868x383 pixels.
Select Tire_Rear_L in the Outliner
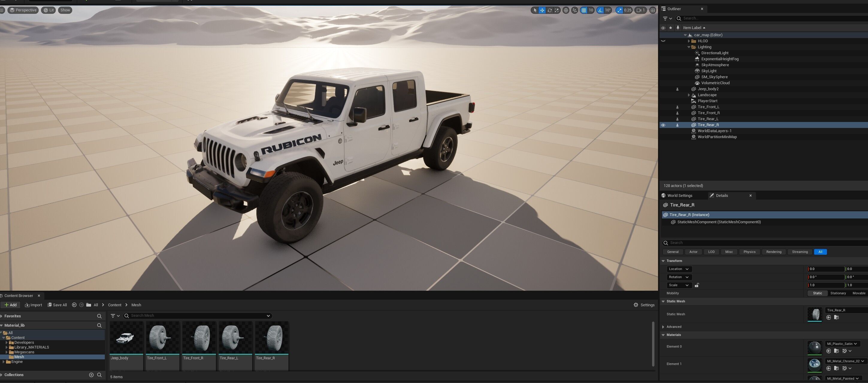tap(708, 119)
